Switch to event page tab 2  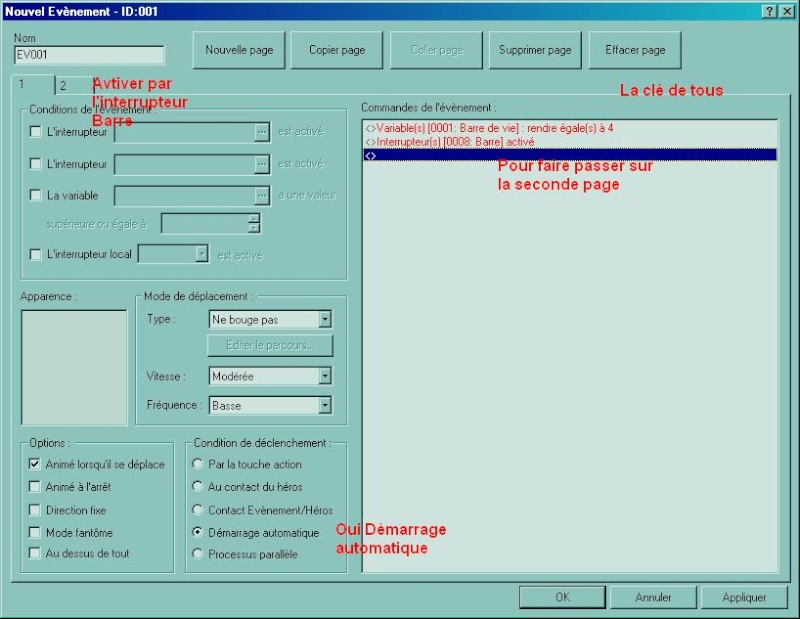coord(62,86)
